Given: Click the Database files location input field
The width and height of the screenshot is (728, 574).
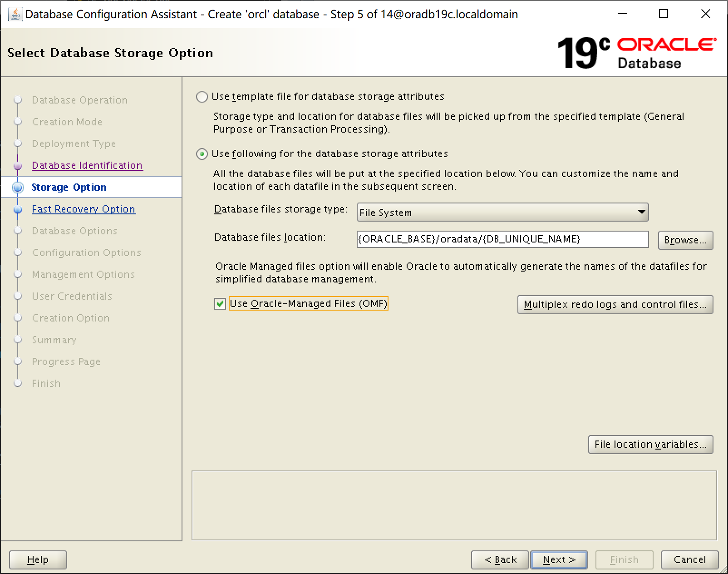Looking at the screenshot, I should click(502, 239).
